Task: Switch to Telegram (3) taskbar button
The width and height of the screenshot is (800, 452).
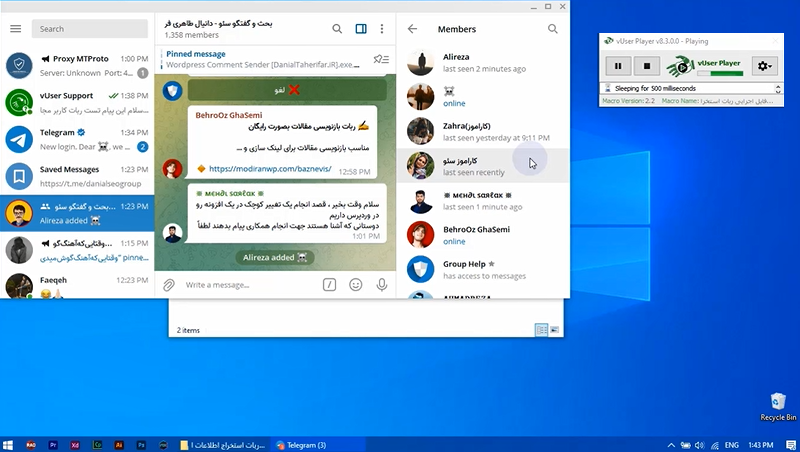Action: (x=318, y=445)
